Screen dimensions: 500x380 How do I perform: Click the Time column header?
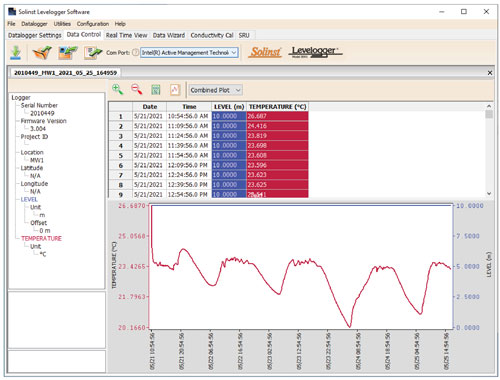click(189, 107)
